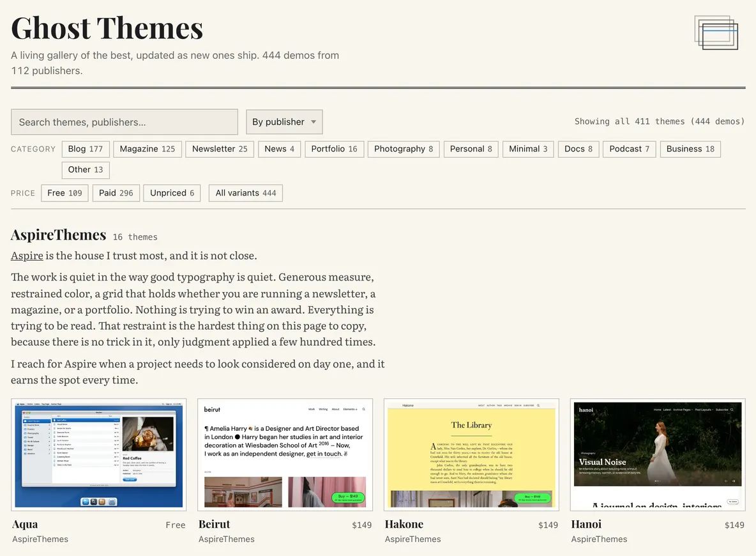756x556 pixels.
Task: Open the Hakone theme thumbnail
Action: point(471,454)
